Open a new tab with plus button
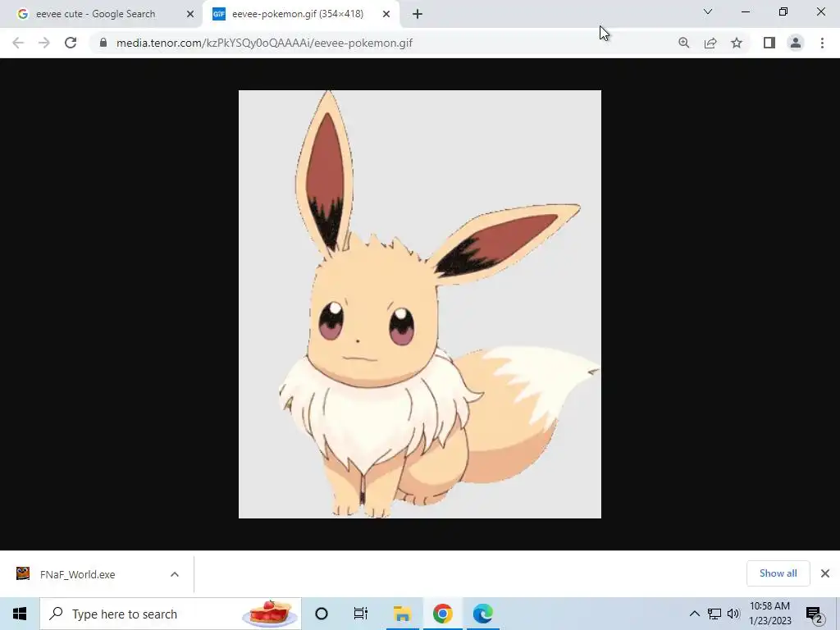The image size is (840, 630). 418,14
